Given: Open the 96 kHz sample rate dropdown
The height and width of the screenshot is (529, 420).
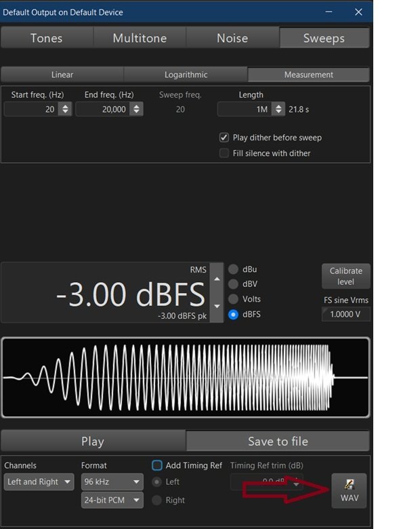Looking at the screenshot, I should 112,482.
